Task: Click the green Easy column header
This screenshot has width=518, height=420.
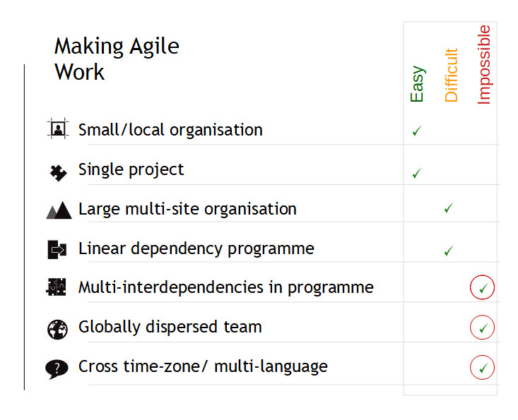Action: 417,84
